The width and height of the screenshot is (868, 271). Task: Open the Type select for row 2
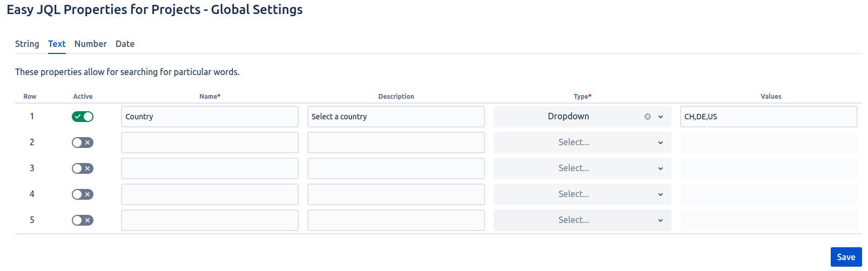point(582,143)
